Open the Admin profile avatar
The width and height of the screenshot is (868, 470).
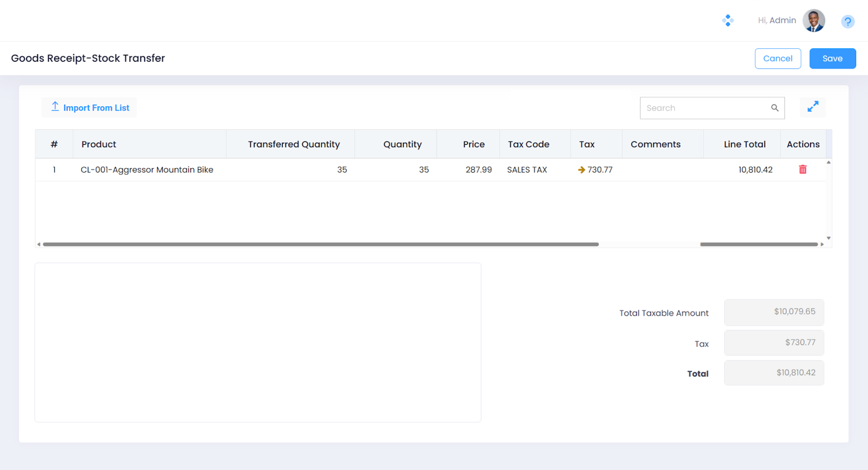click(813, 21)
